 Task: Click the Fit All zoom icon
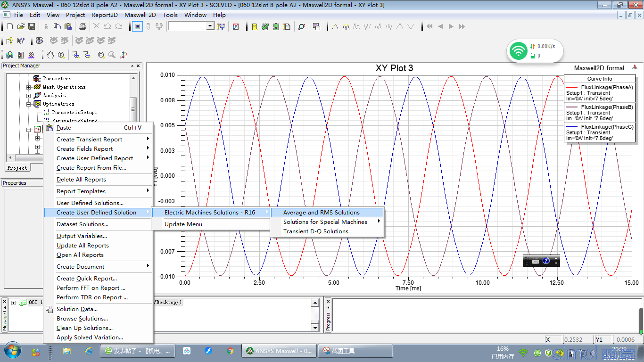[x=101, y=55]
